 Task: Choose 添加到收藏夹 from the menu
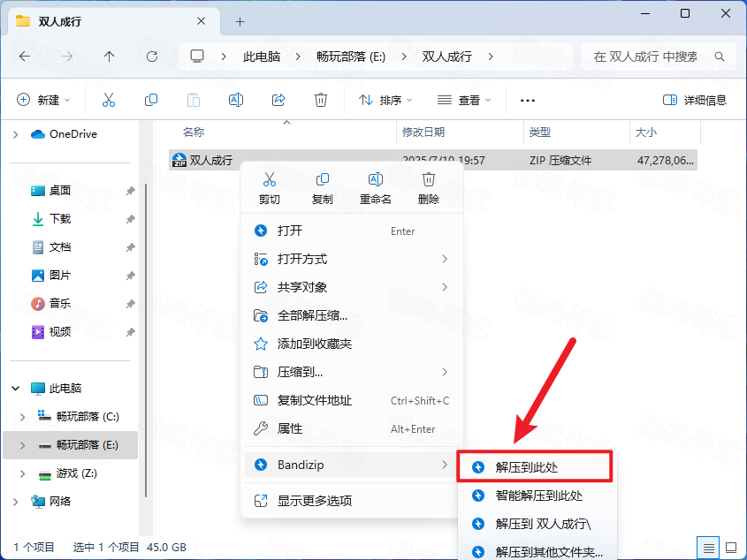click(x=351, y=344)
